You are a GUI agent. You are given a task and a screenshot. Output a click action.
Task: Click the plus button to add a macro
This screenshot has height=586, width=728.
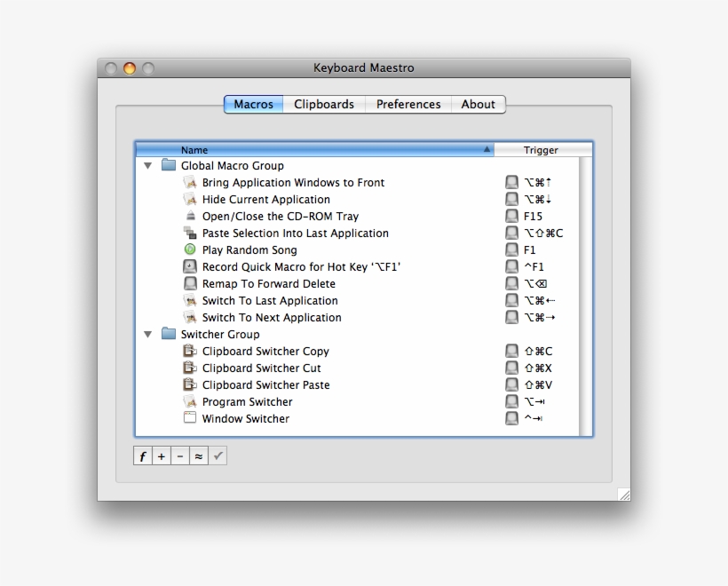[x=161, y=455]
